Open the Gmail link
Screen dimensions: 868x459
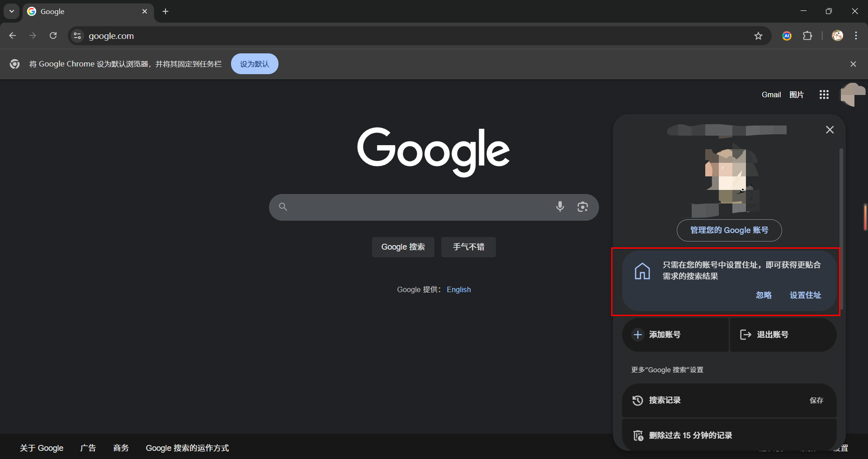click(x=771, y=95)
